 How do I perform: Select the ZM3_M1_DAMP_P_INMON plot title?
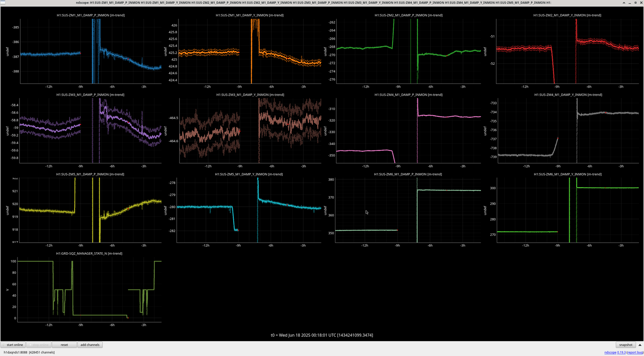90,95
